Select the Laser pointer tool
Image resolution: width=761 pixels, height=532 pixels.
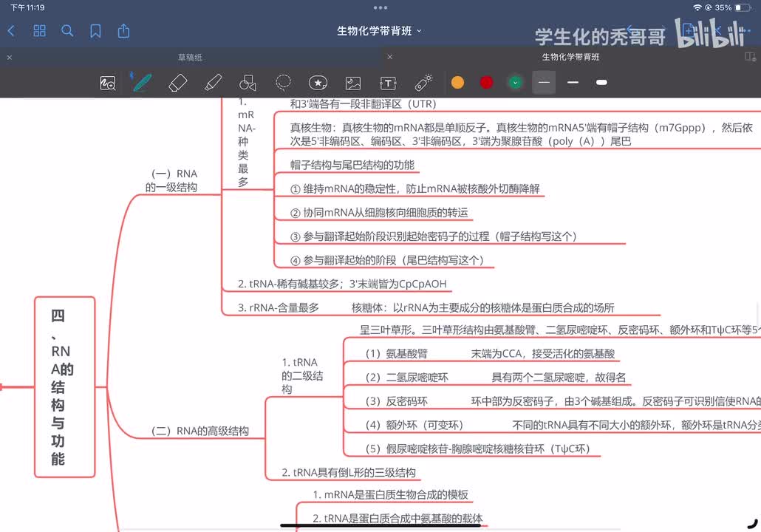[423, 83]
